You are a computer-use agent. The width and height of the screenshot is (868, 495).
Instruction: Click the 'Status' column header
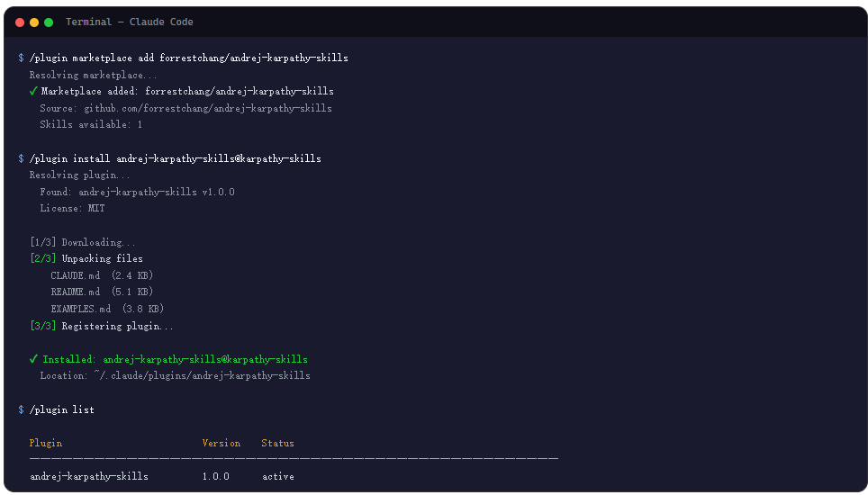pyautogui.click(x=278, y=444)
